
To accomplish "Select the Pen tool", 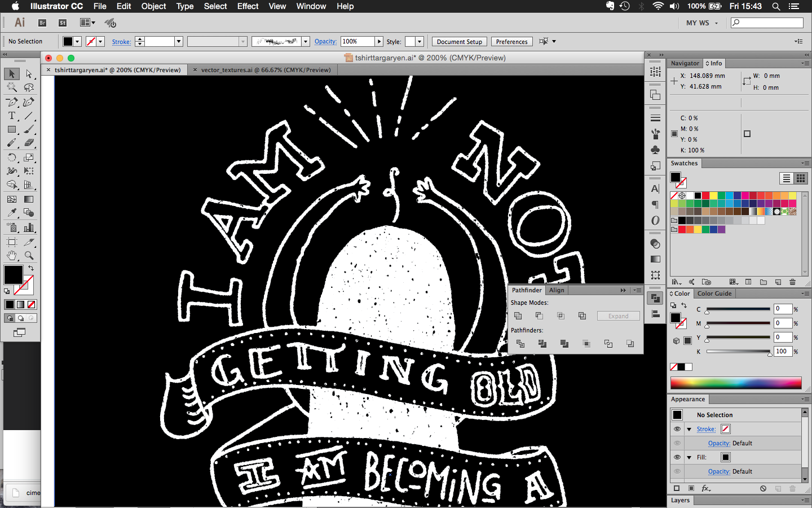I will [x=12, y=102].
